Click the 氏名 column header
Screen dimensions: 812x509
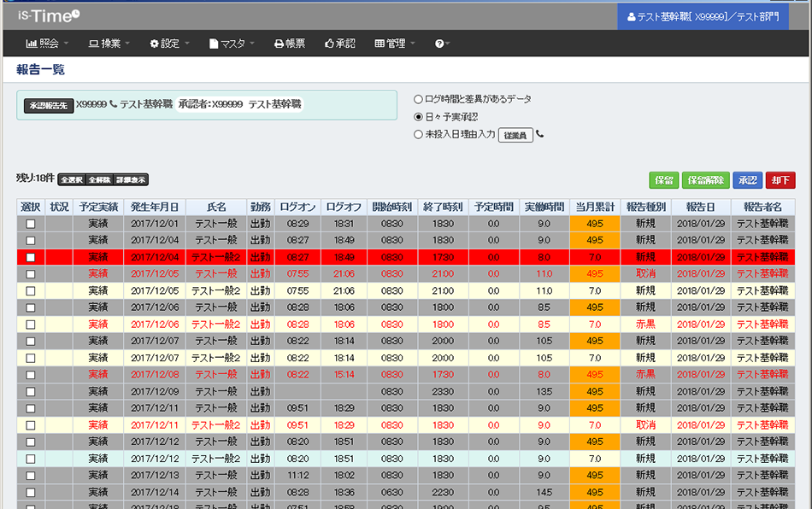point(216,207)
